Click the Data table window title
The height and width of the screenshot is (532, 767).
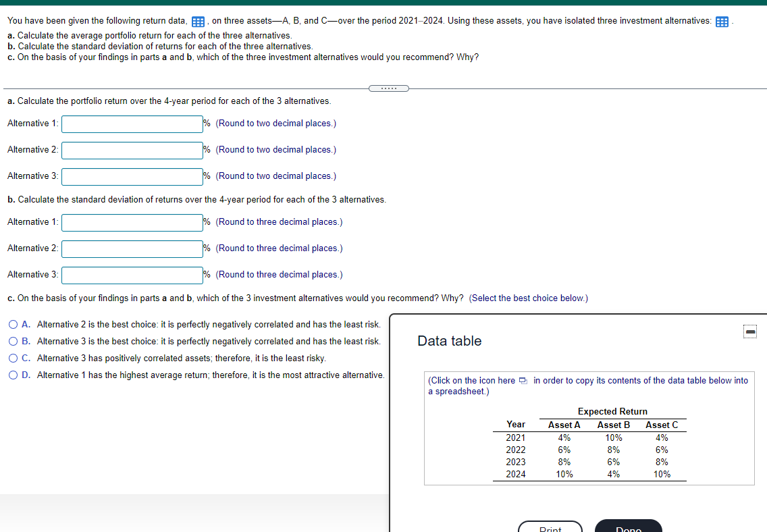pyautogui.click(x=449, y=341)
